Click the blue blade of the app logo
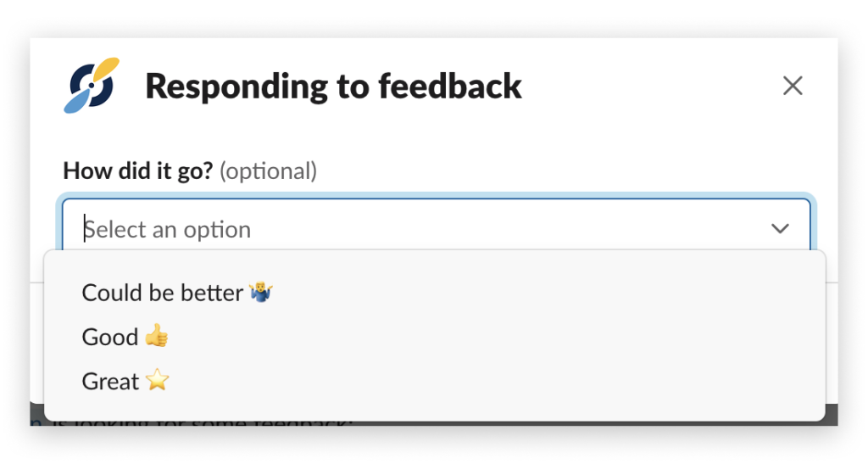 [x=76, y=101]
